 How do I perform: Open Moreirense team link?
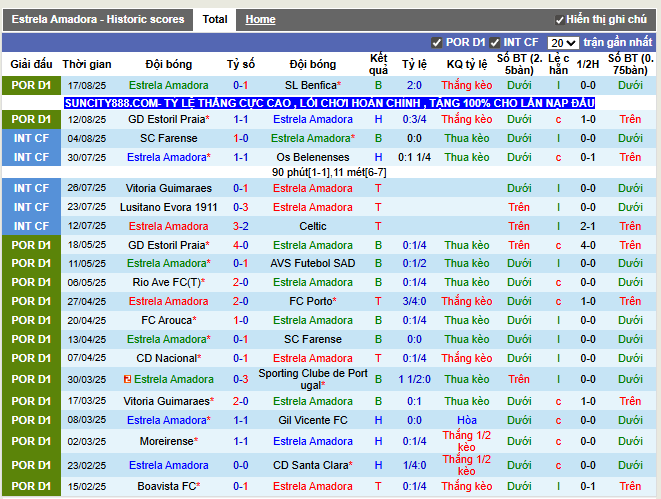coord(169,441)
